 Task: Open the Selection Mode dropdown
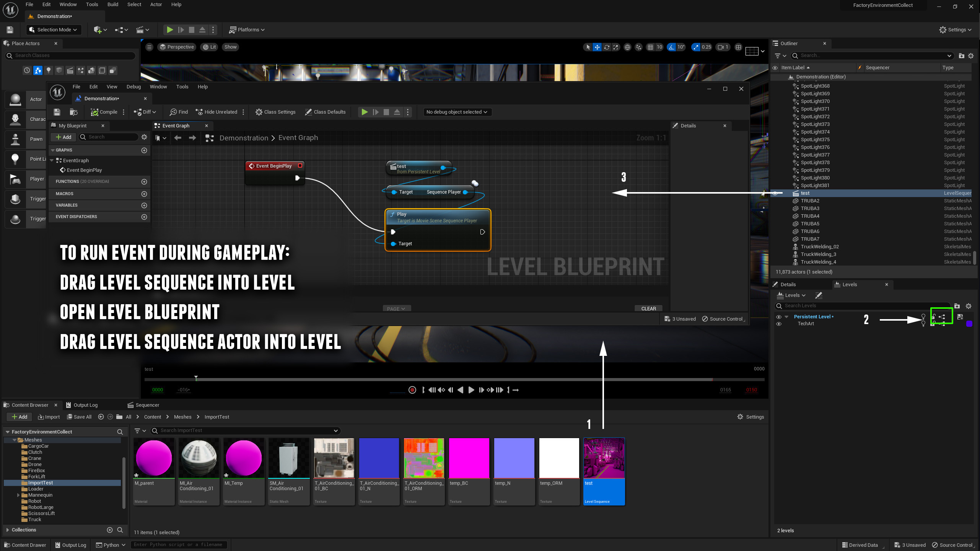tap(53, 29)
